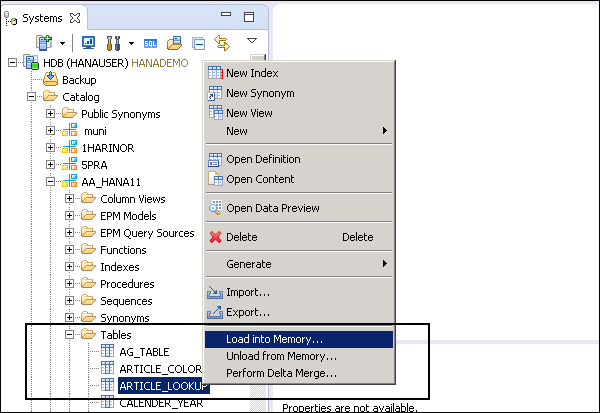Expand the Sequences folder

(x=69, y=300)
